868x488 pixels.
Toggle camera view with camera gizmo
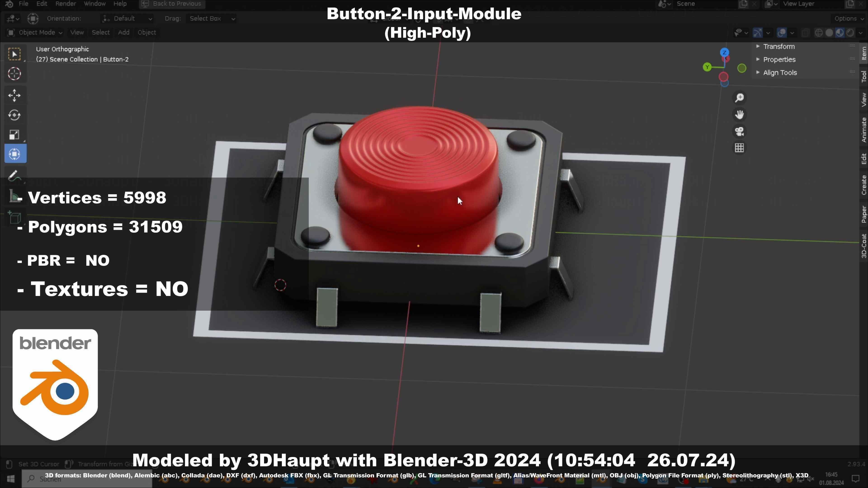[739, 131]
